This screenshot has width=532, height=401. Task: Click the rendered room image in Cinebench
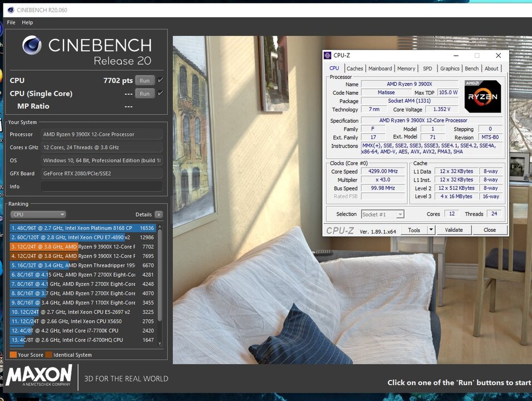point(352,200)
